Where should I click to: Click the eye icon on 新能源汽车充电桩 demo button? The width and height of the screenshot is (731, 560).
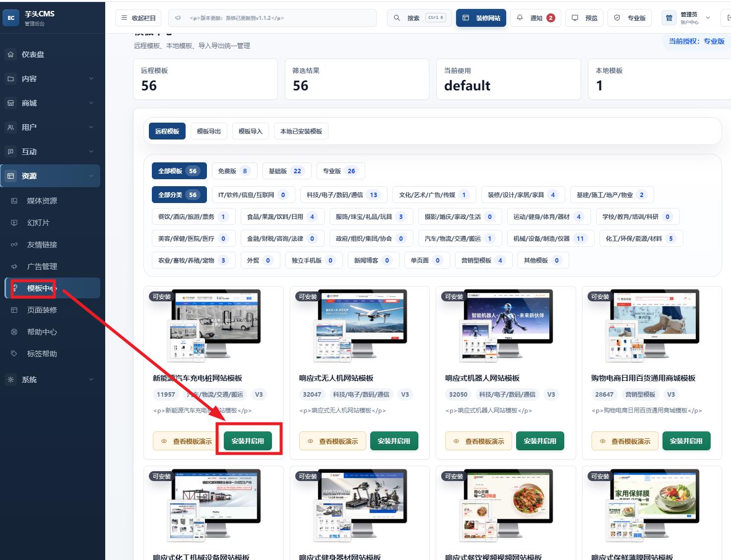tap(164, 441)
